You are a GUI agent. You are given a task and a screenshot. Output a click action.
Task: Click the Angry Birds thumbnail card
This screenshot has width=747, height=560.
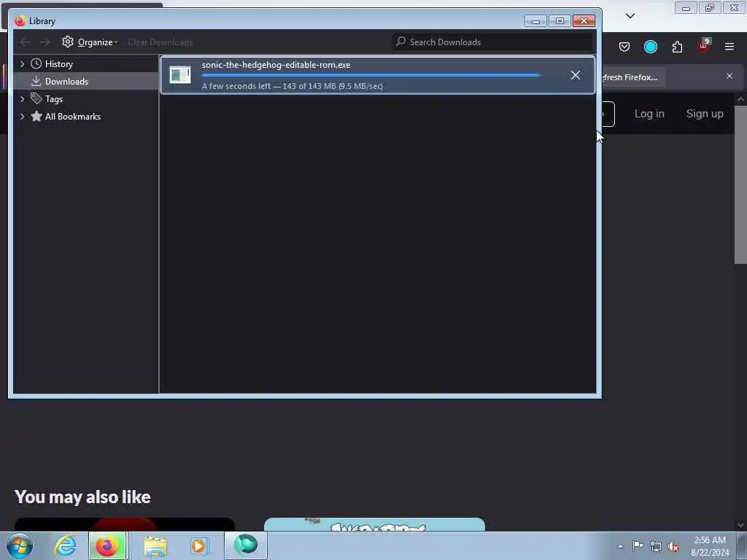point(374,524)
